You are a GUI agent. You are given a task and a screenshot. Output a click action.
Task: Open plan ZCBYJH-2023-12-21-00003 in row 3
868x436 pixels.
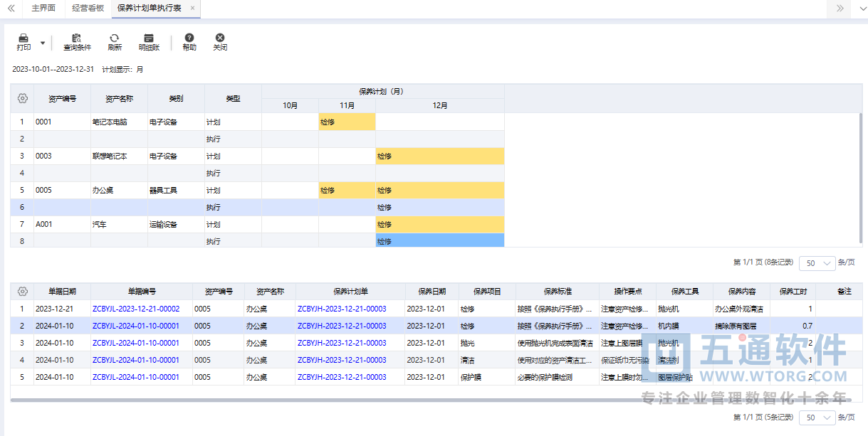(x=342, y=343)
